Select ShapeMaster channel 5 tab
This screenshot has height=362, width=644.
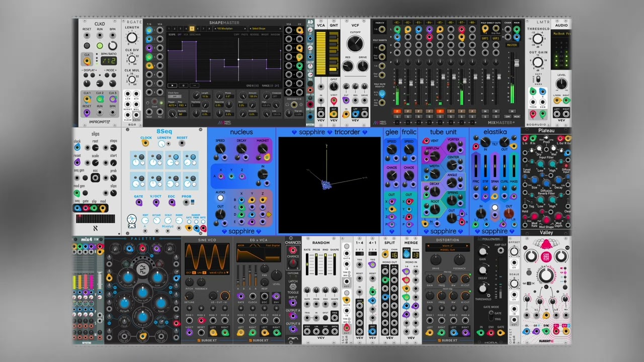[x=192, y=29]
